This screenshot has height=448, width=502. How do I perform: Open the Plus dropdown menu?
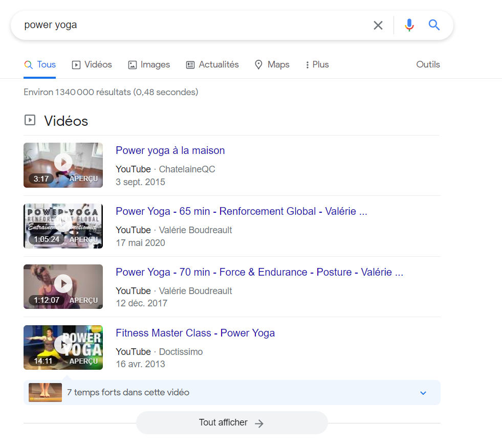[316, 64]
